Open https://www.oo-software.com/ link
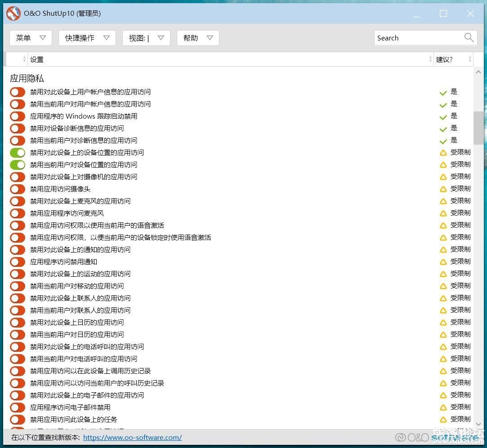 click(x=133, y=437)
